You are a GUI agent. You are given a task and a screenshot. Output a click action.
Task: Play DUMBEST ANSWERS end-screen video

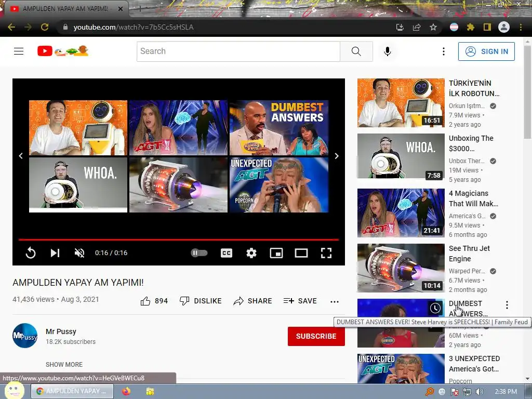(x=279, y=128)
